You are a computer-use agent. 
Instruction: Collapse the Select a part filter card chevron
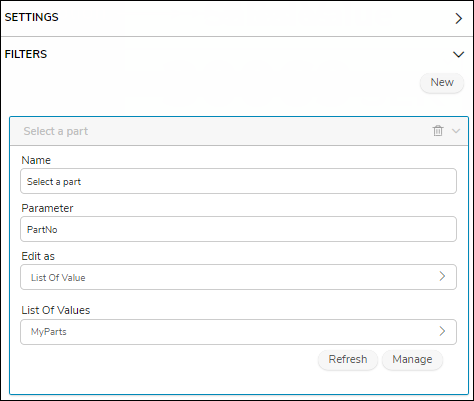click(x=456, y=131)
